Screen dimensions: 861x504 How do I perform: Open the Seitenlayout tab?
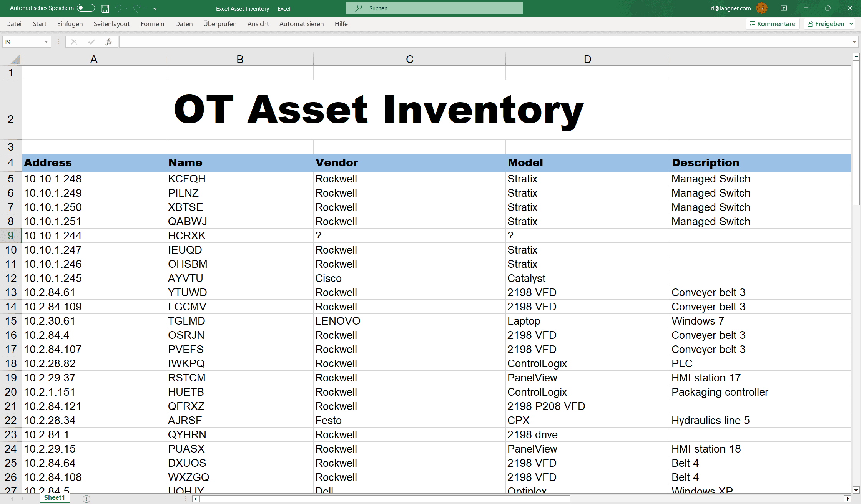click(x=112, y=24)
